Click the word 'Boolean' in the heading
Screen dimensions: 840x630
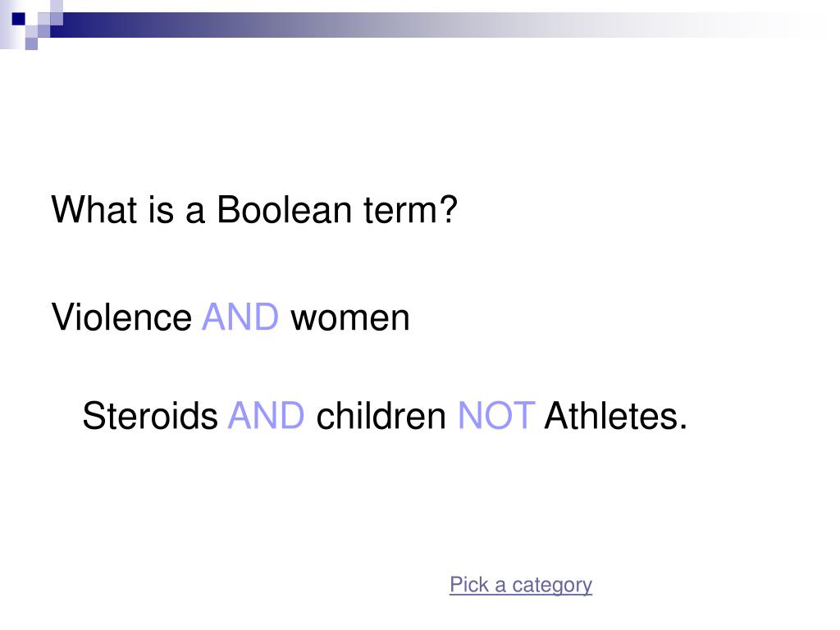click(x=284, y=209)
